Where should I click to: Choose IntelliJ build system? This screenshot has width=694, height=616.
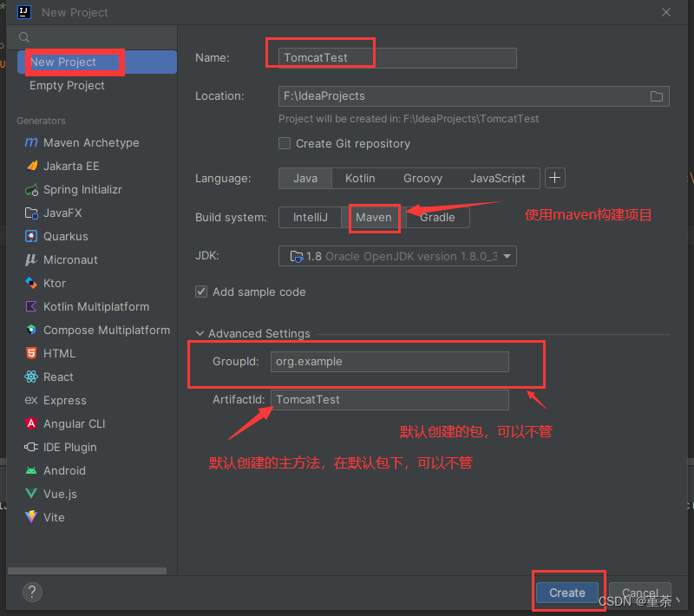pyautogui.click(x=311, y=217)
